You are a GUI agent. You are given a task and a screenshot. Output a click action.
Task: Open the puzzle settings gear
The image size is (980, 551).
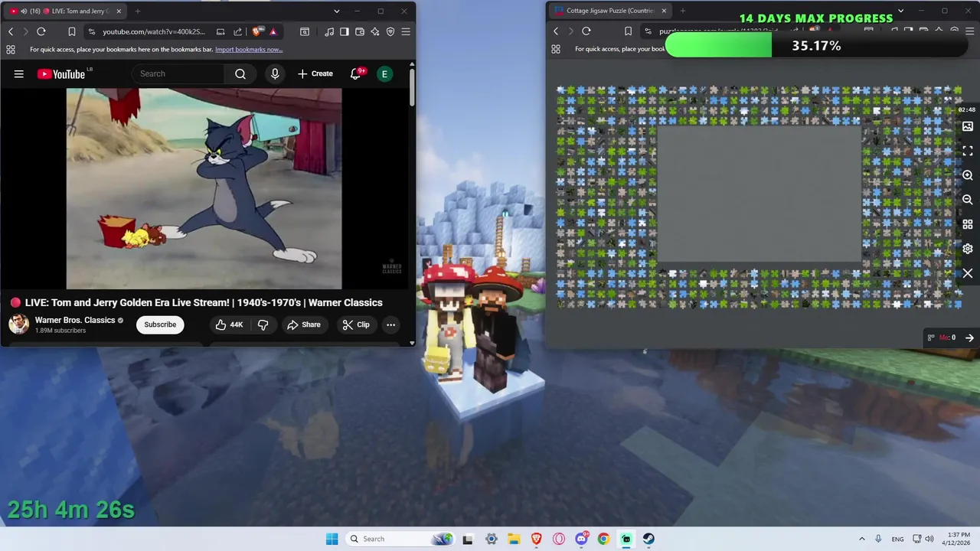pos(968,249)
